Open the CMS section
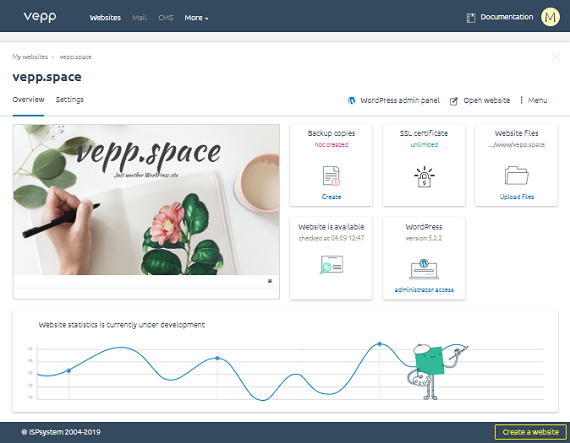Viewport: 570px width, 443px height. coord(166,17)
